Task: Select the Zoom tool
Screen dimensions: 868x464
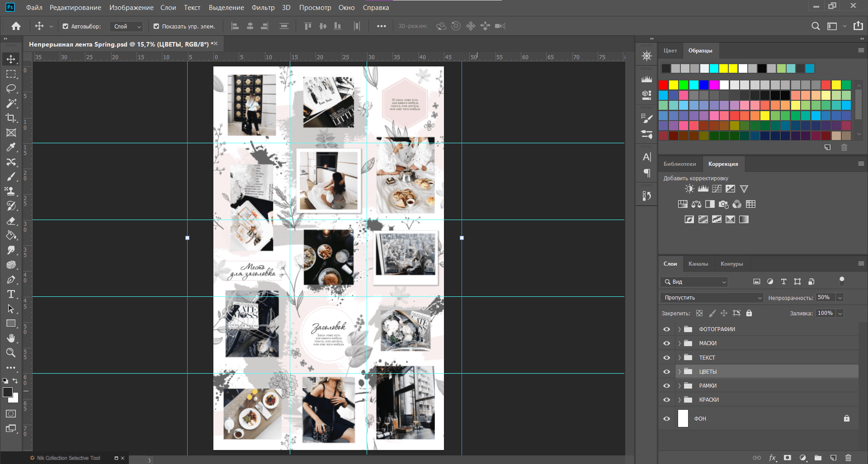Action: 11,353
